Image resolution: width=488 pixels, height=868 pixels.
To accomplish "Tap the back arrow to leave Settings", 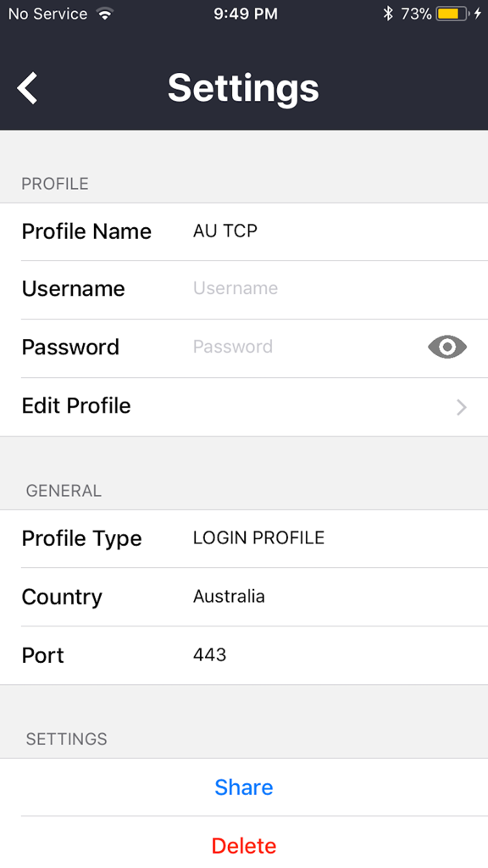I will (26, 87).
